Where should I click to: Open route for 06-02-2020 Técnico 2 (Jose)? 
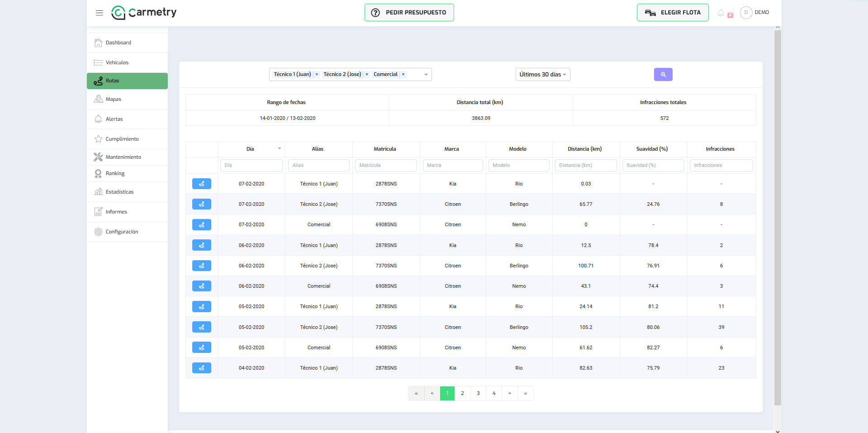(x=202, y=266)
